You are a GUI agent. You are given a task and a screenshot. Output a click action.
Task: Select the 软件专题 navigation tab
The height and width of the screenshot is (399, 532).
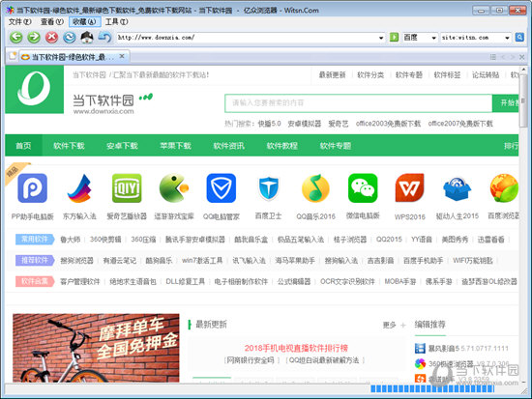336,146
